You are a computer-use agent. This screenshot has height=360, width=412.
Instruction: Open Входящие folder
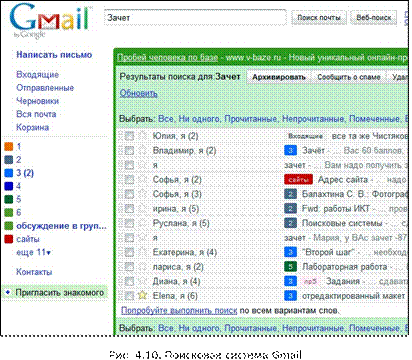[37, 75]
